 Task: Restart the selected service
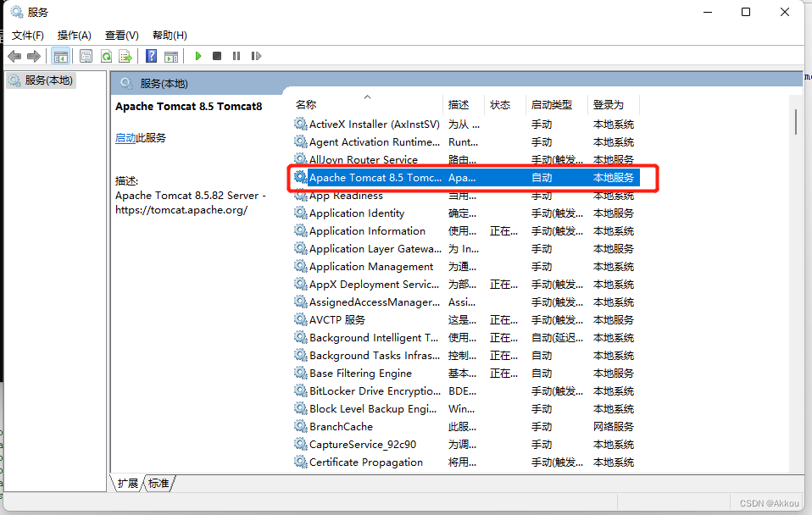click(x=256, y=56)
